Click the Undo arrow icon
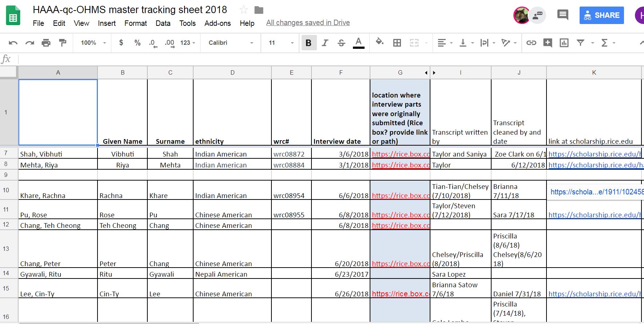 click(x=13, y=43)
